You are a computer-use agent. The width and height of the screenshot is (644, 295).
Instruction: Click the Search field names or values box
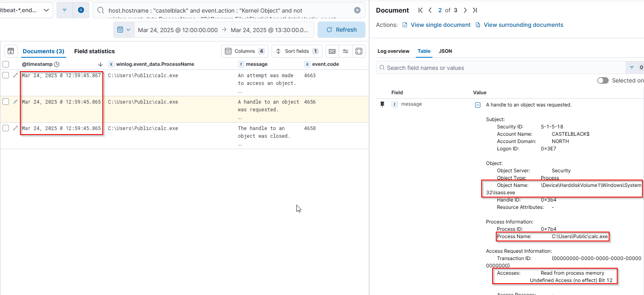coord(501,68)
